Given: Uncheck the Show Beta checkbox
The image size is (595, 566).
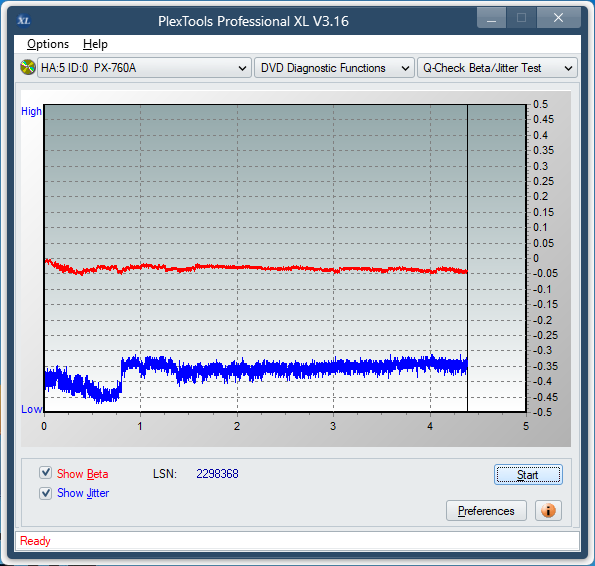Looking at the screenshot, I should pyautogui.click(x=46, y=473).
